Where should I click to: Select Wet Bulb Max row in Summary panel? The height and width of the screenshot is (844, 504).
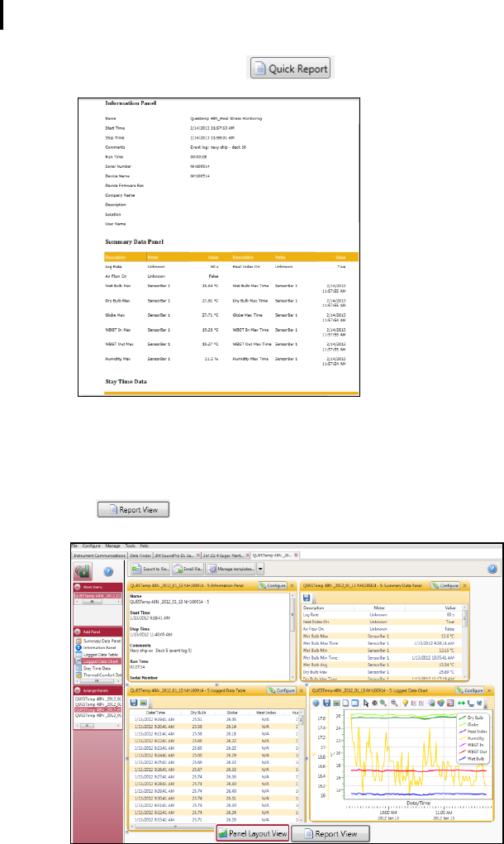click(x=380, y=636)
